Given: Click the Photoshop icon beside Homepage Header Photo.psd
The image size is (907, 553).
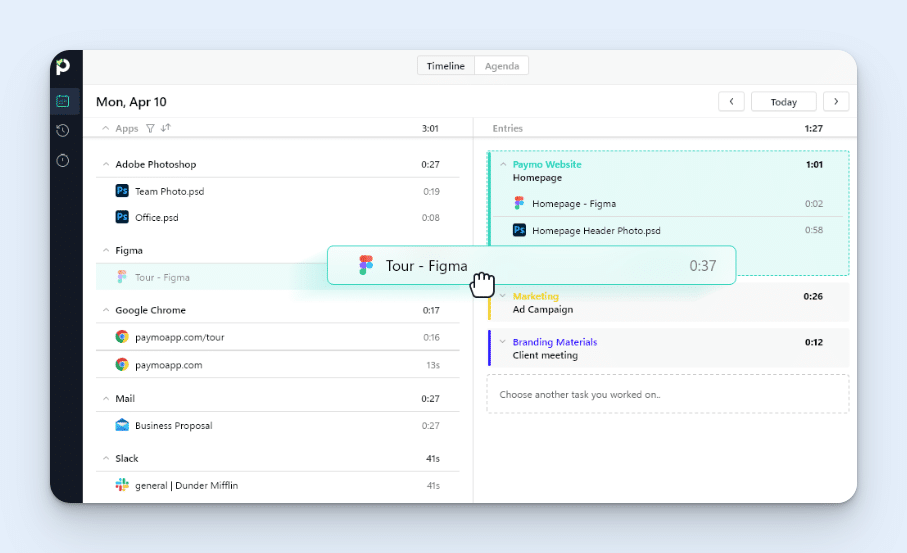Looking at the screenshot, I should coord(519,230).
